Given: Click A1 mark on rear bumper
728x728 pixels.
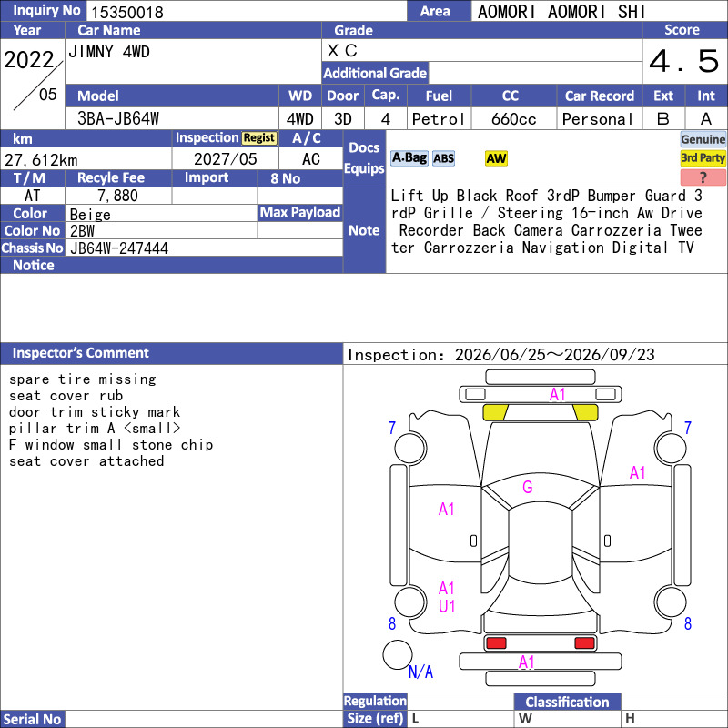Looking at the screenshot, I should point(527,662).
